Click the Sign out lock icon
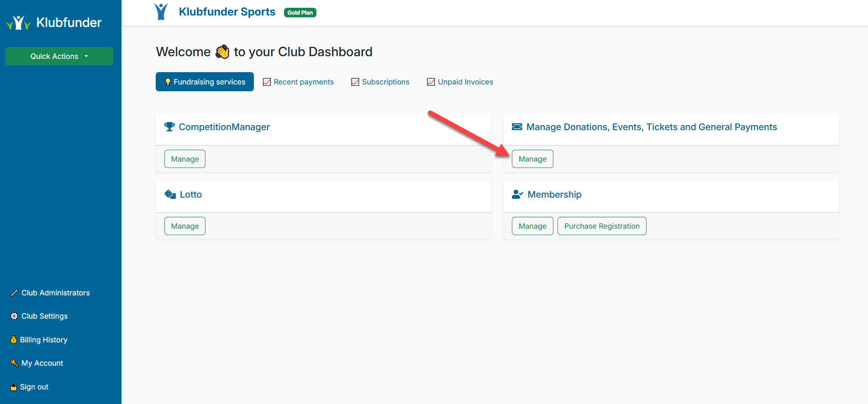The width and height of the screenshot is (868, 404). pos(14,387)
